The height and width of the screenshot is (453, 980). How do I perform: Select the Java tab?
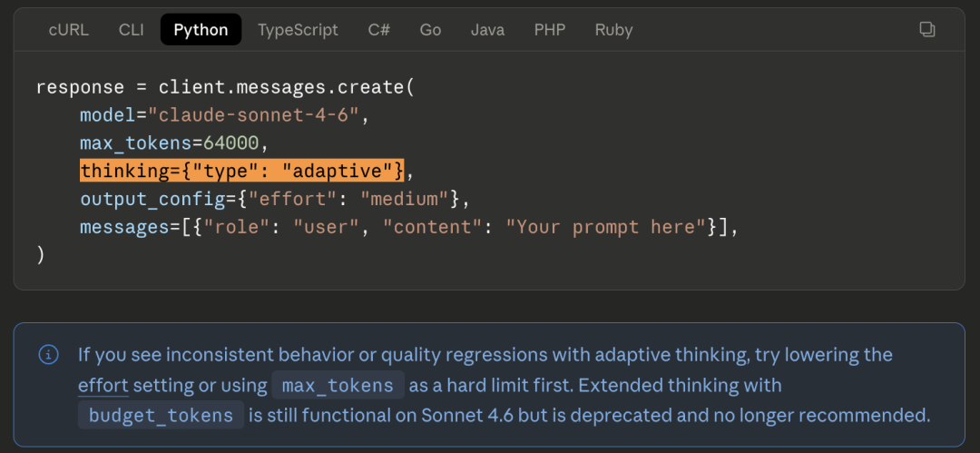tap(487, 30)
